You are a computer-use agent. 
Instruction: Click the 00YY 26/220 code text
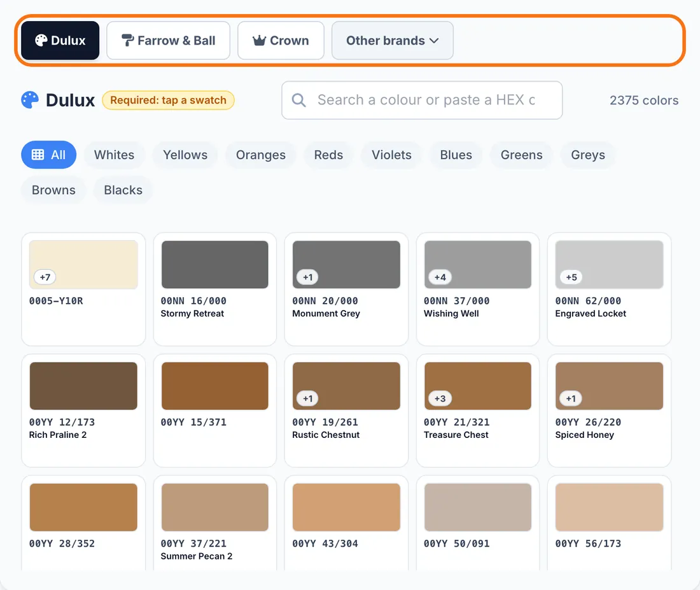pyautogui.click(x=588, y=422)
